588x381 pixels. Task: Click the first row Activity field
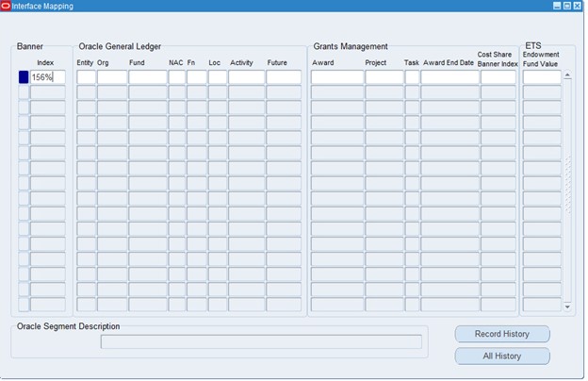point(246,77)
